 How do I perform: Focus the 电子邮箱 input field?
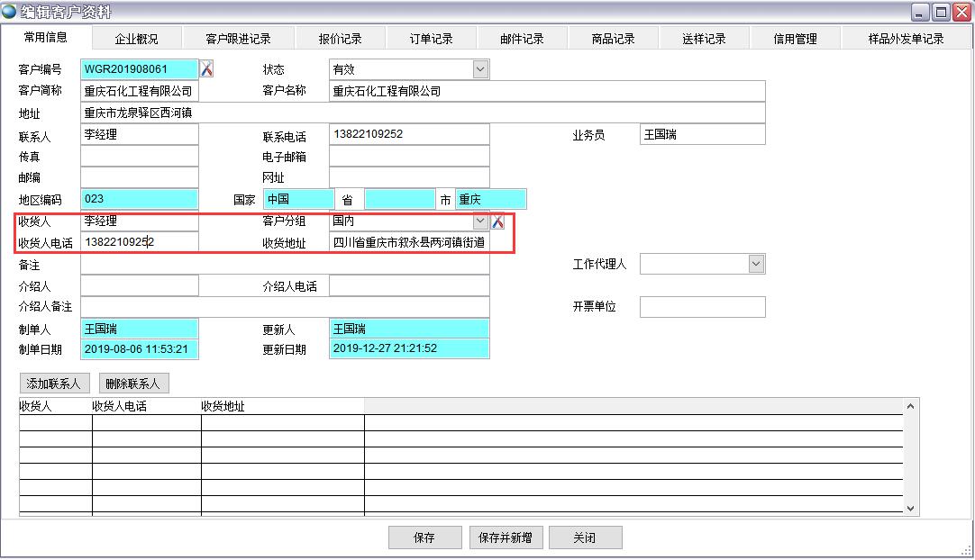tap(409, 157)
